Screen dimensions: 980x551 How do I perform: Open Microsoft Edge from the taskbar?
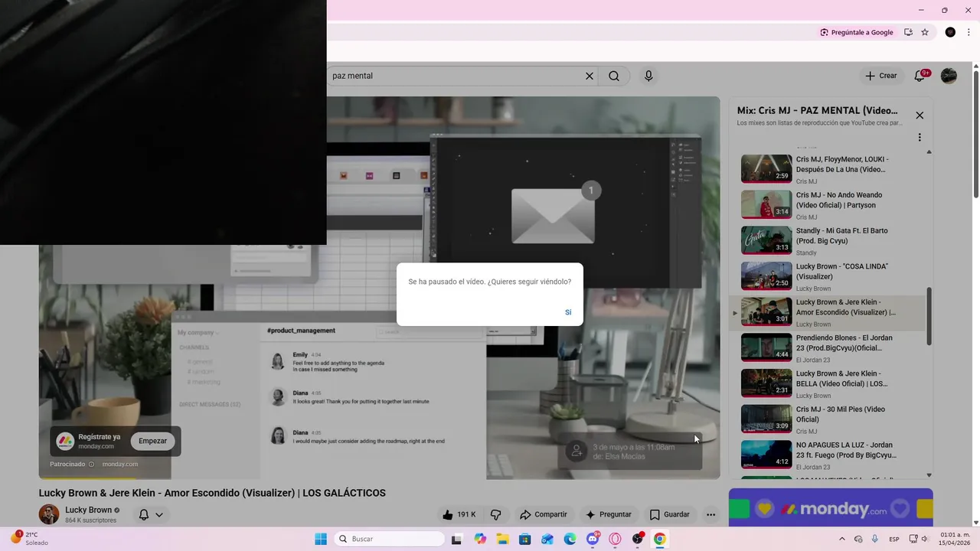tap(570, 539)
